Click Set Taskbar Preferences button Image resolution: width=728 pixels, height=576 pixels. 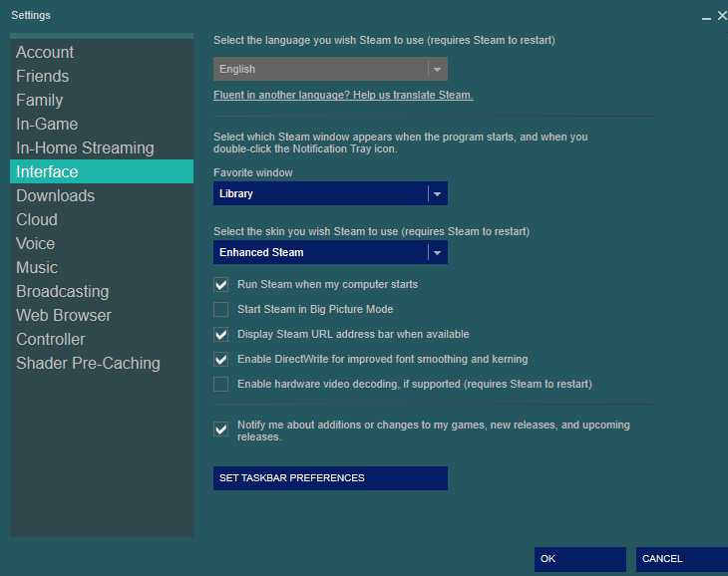[x=330, y=478]
